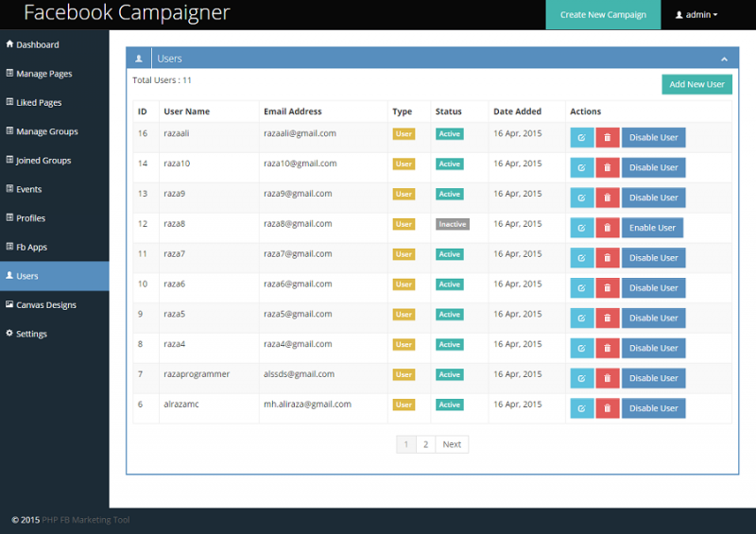This screenshot has height=534, width=756.
Task: Click the edit icon for raza10
Action: click(x=581, y=167)
